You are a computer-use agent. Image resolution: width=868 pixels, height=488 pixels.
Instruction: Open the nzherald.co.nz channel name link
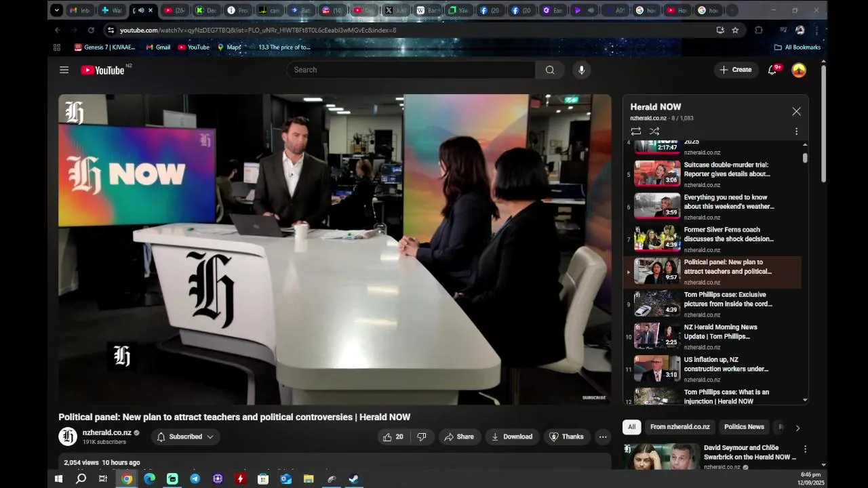point(107,432)
